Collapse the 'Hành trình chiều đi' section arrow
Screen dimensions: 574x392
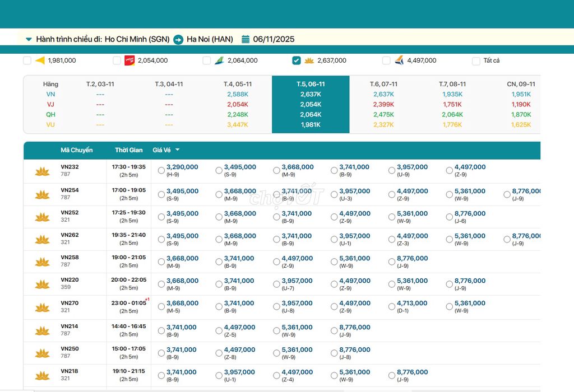[29, 39]
